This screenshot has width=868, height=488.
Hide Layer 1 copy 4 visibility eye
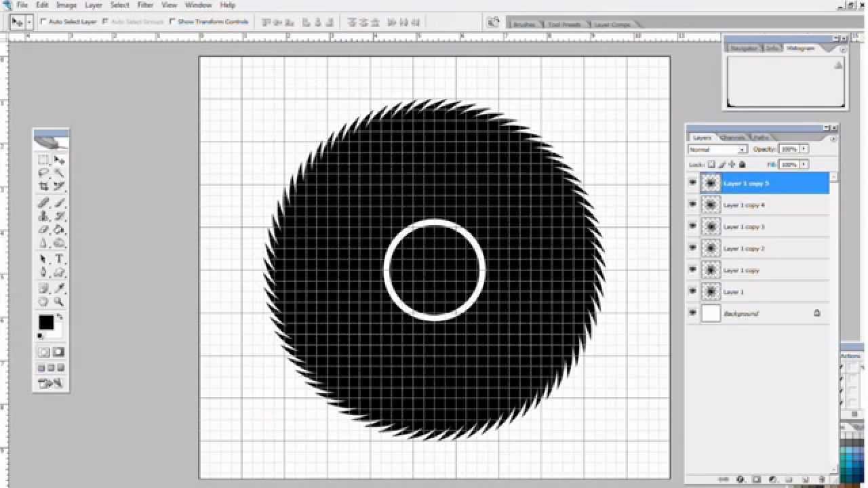692,205
